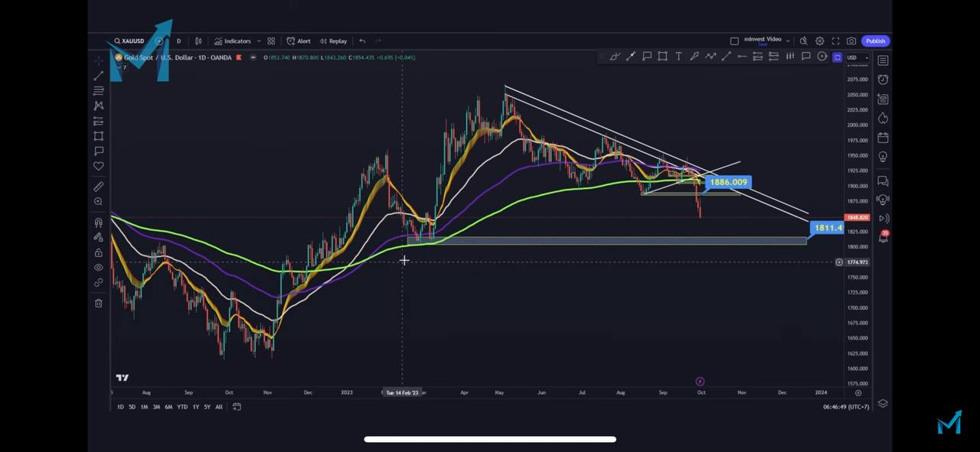This screenshot has width=980, height=452.
Task: Select the ruler measure tool
Action: click(x=99, y=187)
